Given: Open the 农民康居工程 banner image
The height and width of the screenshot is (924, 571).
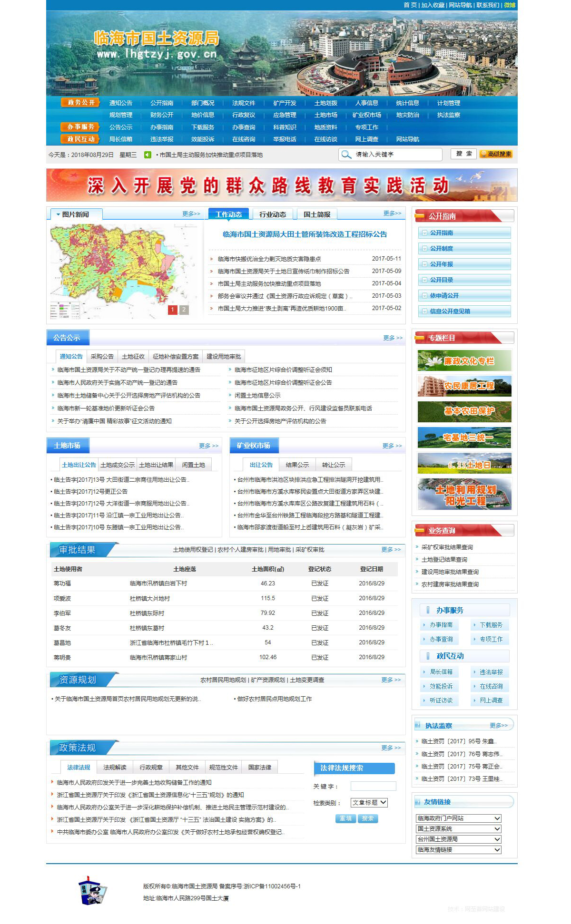Looking at the screenshot, I should [x=464, y=386].
